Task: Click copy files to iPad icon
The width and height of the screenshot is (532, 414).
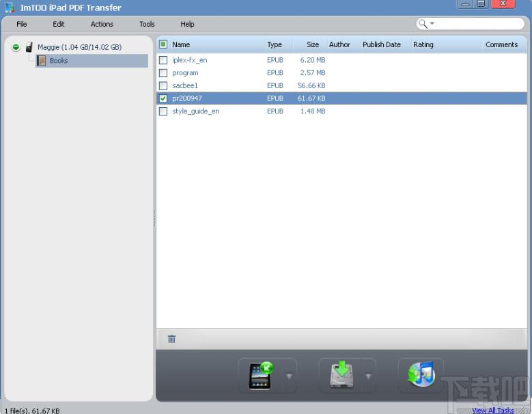Action: pos(261,376)
